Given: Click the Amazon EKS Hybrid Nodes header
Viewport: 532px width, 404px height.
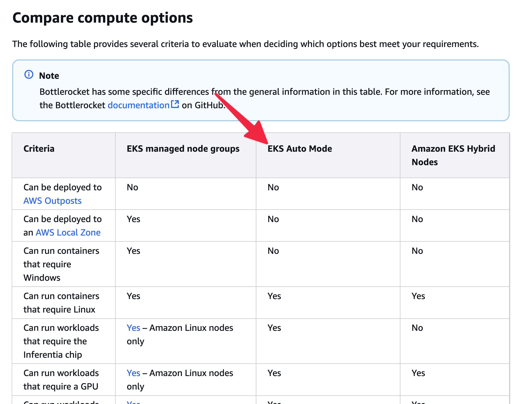Looking at the screenshot, I should pyautogui.click(x=453, y=155).
